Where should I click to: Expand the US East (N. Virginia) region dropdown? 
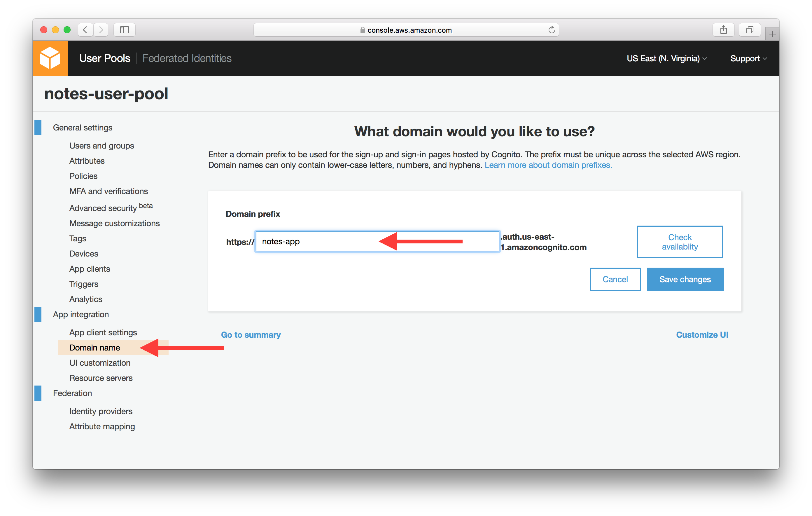(666, 58)
